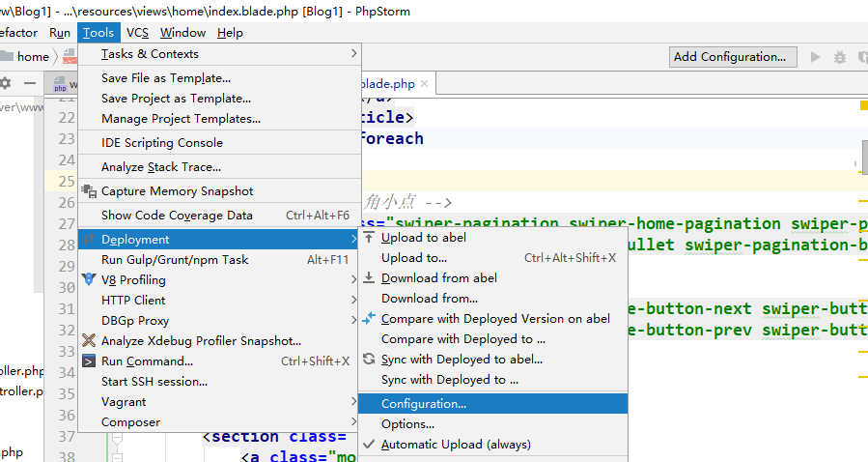Open IDE Scripting Console
The height and width of the screenshot is (462, 868).
pyautogui.click(x=220, y=142)
